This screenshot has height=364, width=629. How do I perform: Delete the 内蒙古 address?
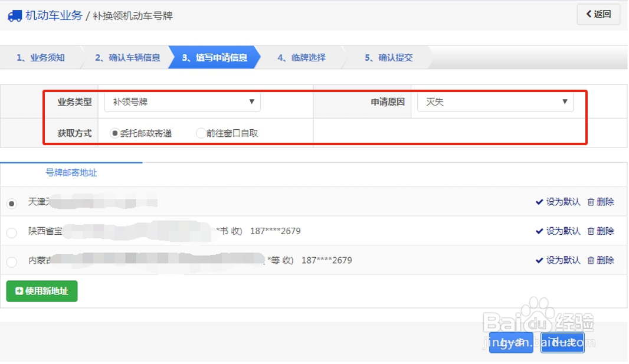(x=601, y=260)
